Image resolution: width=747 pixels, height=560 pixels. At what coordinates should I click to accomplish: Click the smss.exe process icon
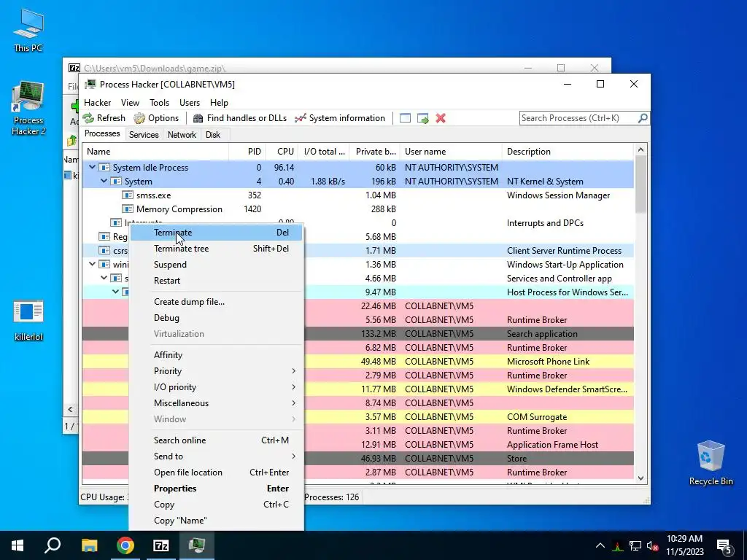pyautogui.click(x=127, y=195)
